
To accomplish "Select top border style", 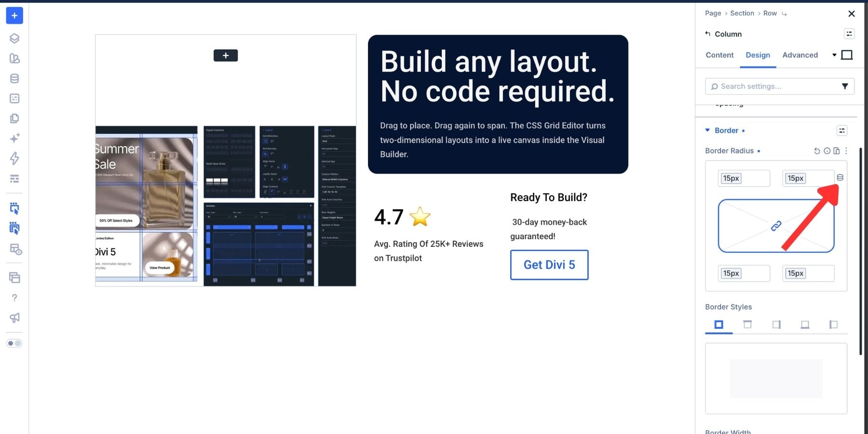I will tap(747, 325).
